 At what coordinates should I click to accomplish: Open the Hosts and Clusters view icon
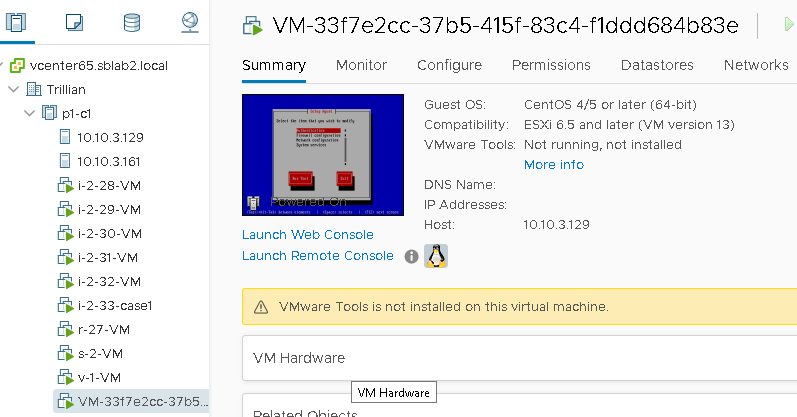click(x=16, y=22)
